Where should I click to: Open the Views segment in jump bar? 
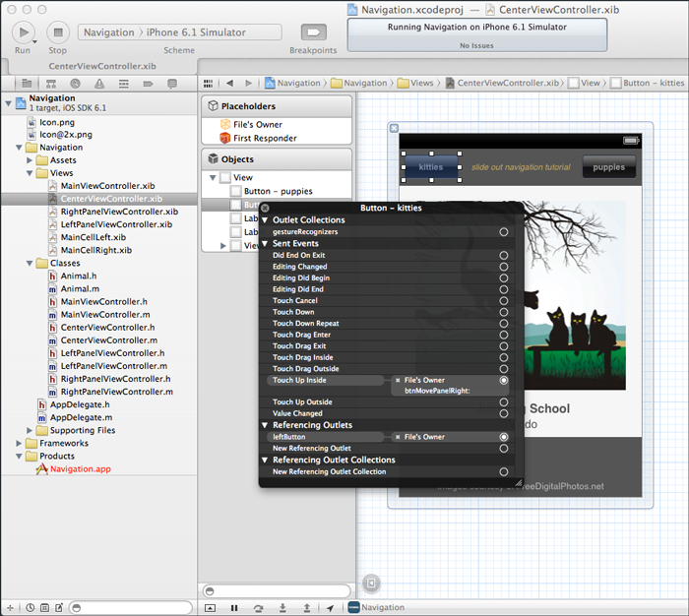point(415,83)
